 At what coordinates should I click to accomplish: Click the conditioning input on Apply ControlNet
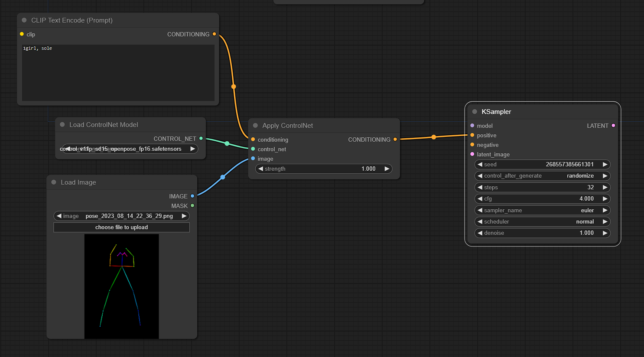point(253,140)
